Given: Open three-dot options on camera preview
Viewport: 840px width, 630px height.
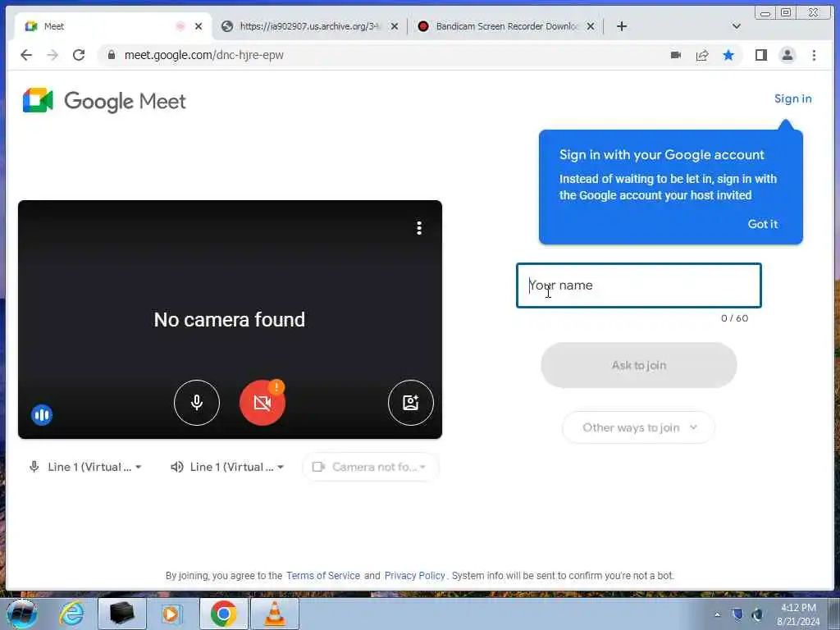Looking at the screenshot, I should coord(419,228).
